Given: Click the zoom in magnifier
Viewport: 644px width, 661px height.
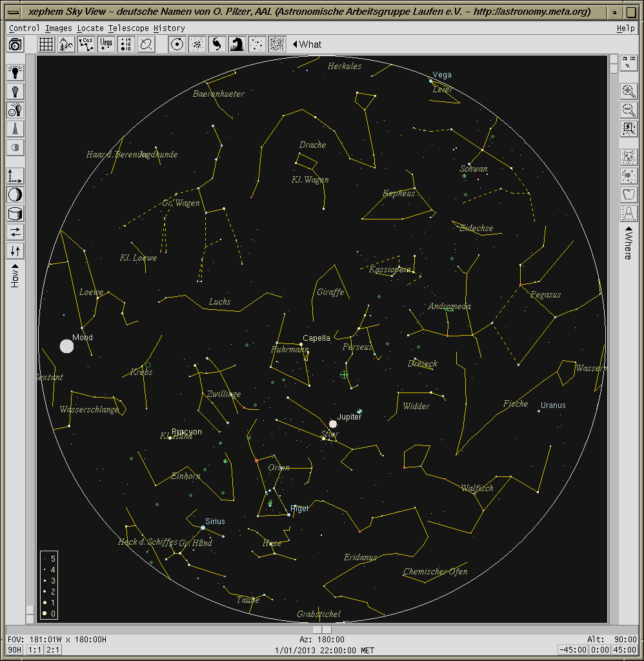Looking at the screenshot, I should point(629,91).
